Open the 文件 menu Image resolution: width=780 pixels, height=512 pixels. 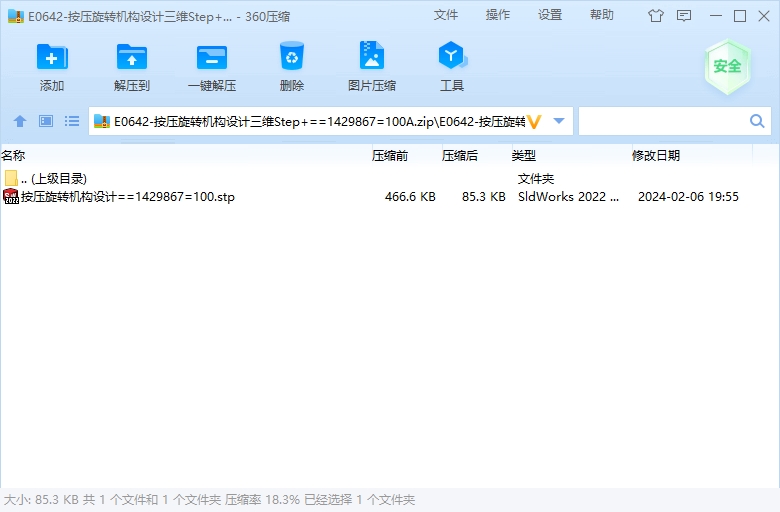coord(446,15)
